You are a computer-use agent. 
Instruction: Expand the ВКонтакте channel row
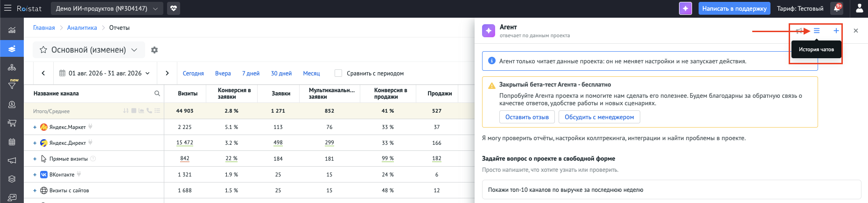(x=35, y=175)
